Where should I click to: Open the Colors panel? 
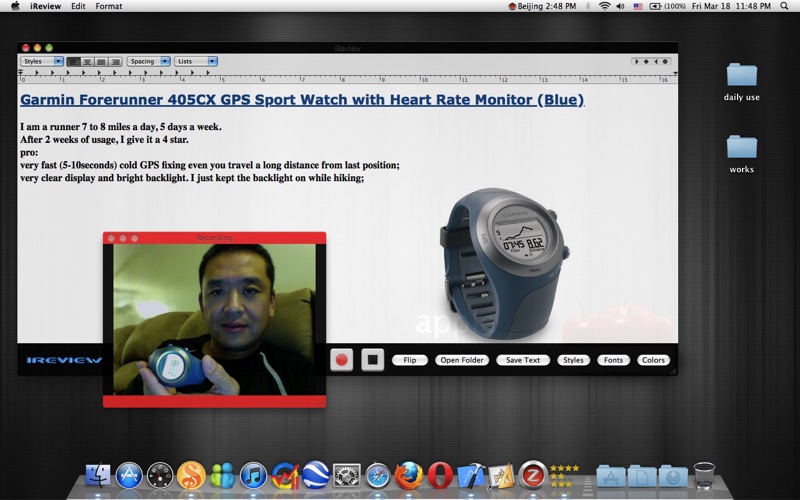[x=653, y=360]
